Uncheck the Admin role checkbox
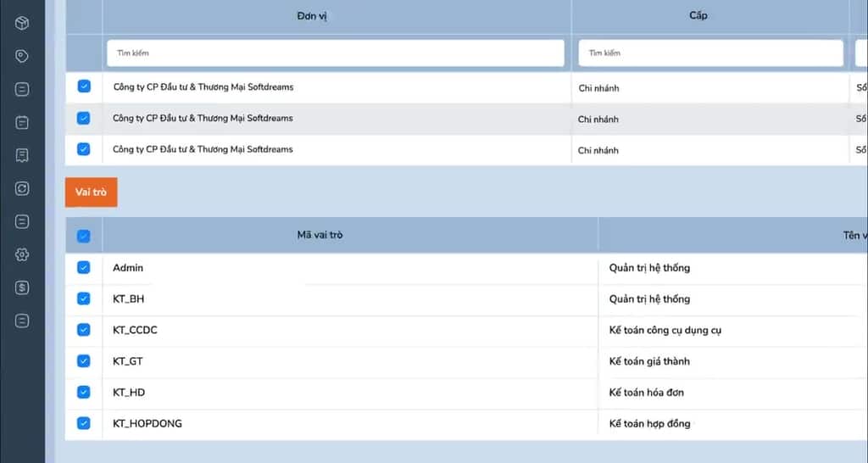The height and width of the screenshot is (463, 868). 84,267
